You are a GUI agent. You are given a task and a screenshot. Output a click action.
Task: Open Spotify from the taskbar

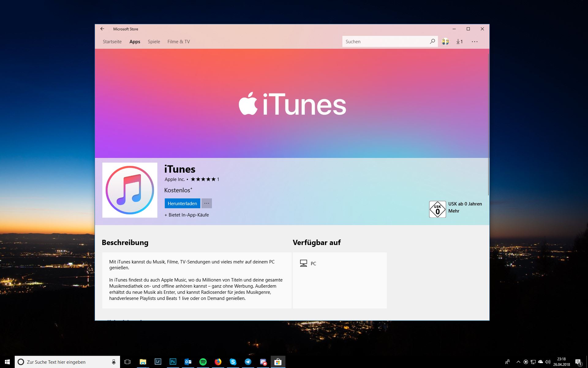203,362
